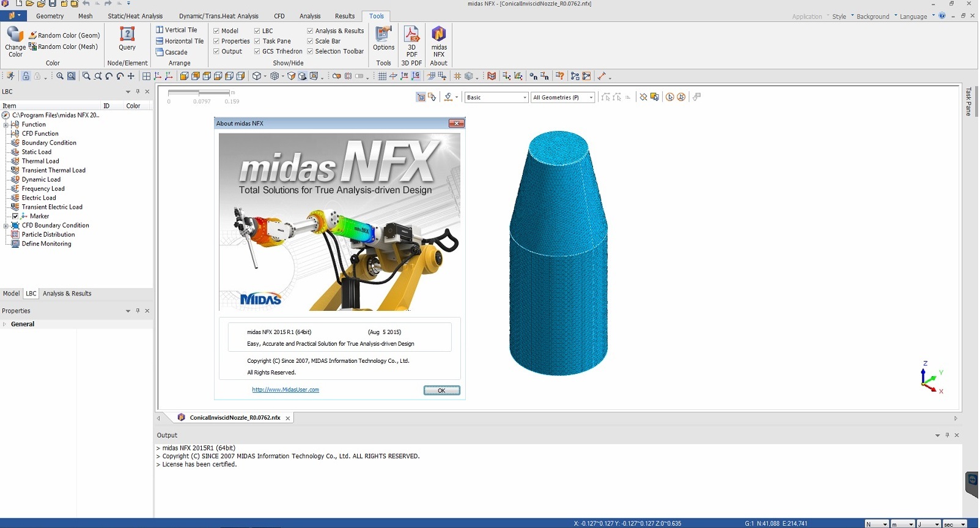Switch to Analysis & Results panel tab
This screenshot has height=528, width=980.
point(67,294)
